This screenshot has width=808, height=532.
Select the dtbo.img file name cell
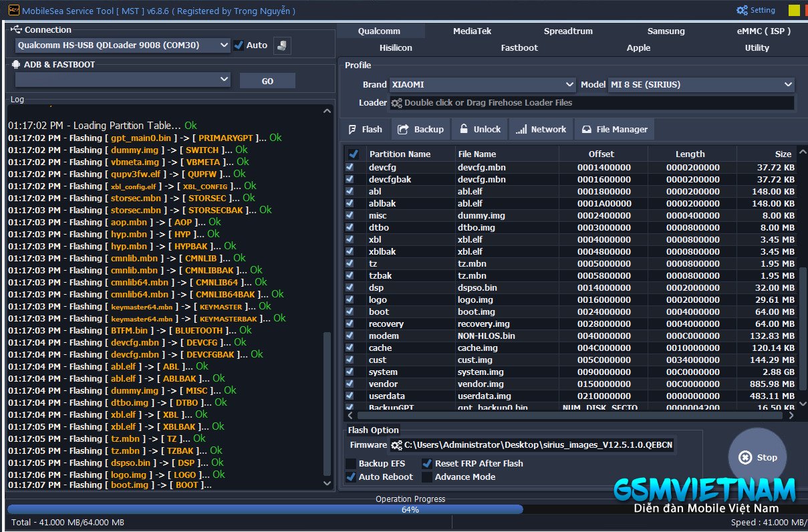click(507, 227)
